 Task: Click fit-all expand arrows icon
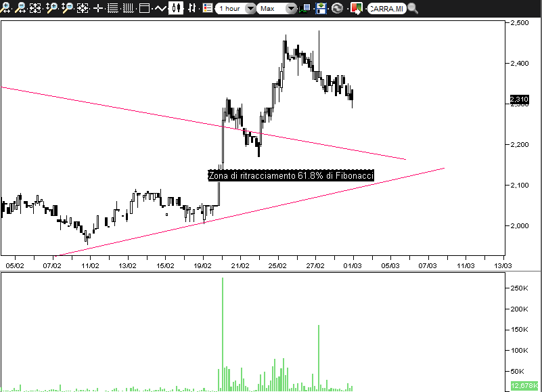click(x=35, y=7)
